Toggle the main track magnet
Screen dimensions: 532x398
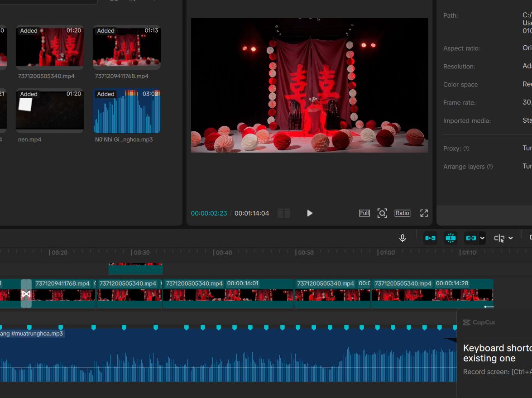click(x=430, y=238)
